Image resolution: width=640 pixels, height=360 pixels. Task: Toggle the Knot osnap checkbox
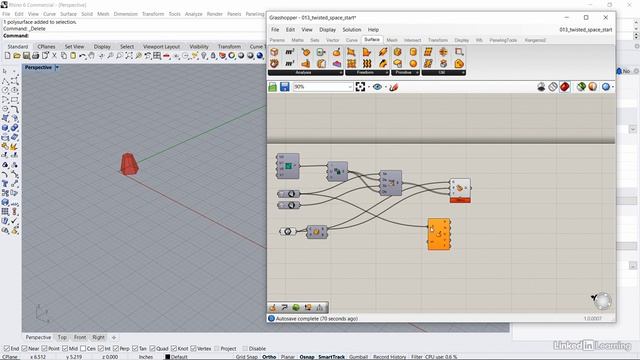point(174,349)
